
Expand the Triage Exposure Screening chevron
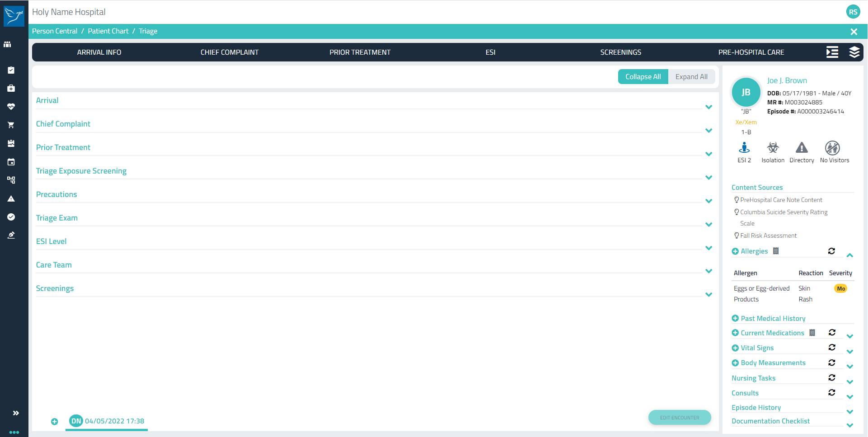(x=708, y=178)
